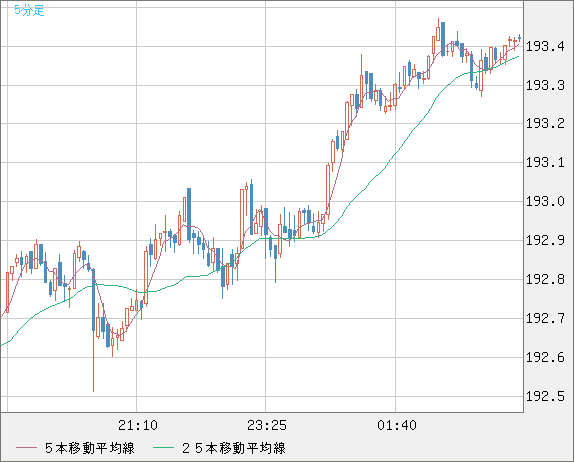Click the 192.9 price axis label
The width and height of the screenshot is (574, 462).
[545, 241]
